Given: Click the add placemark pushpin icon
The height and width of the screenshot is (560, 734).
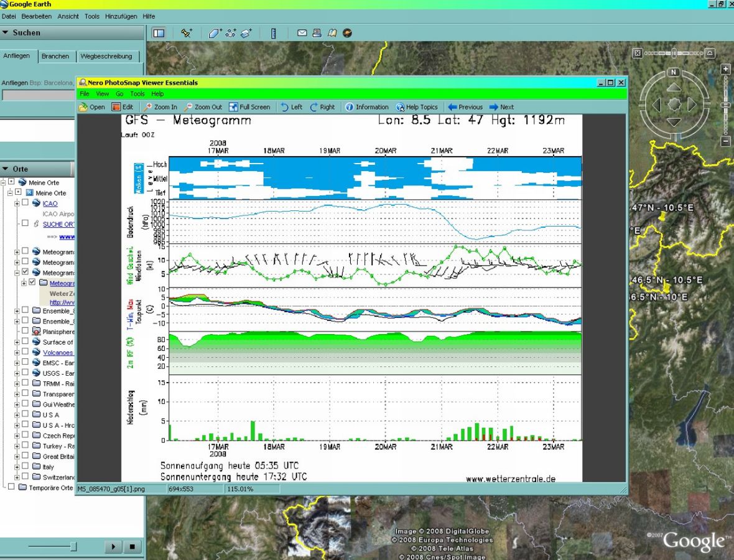Looking at the screenshot, I should [x=186, y=33].
